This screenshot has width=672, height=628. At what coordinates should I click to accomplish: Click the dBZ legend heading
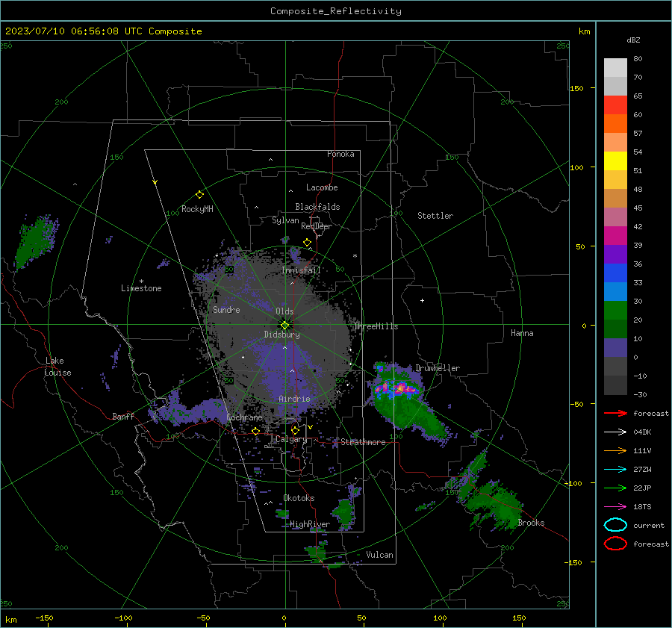(633, 40)
